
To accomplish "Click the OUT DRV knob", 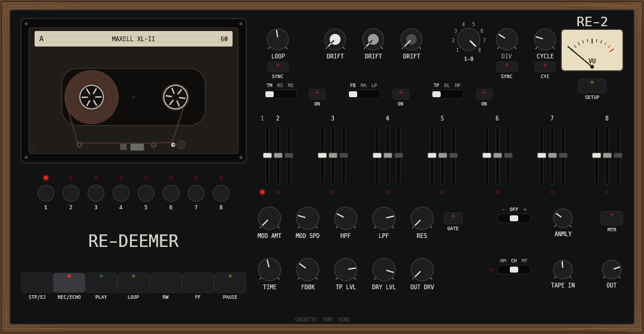I will 422,270.
